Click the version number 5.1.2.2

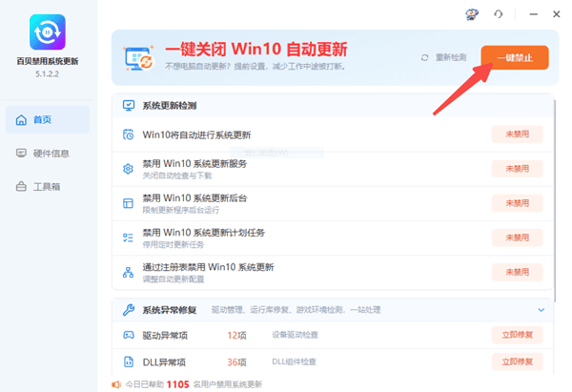[x=47, y=73]
